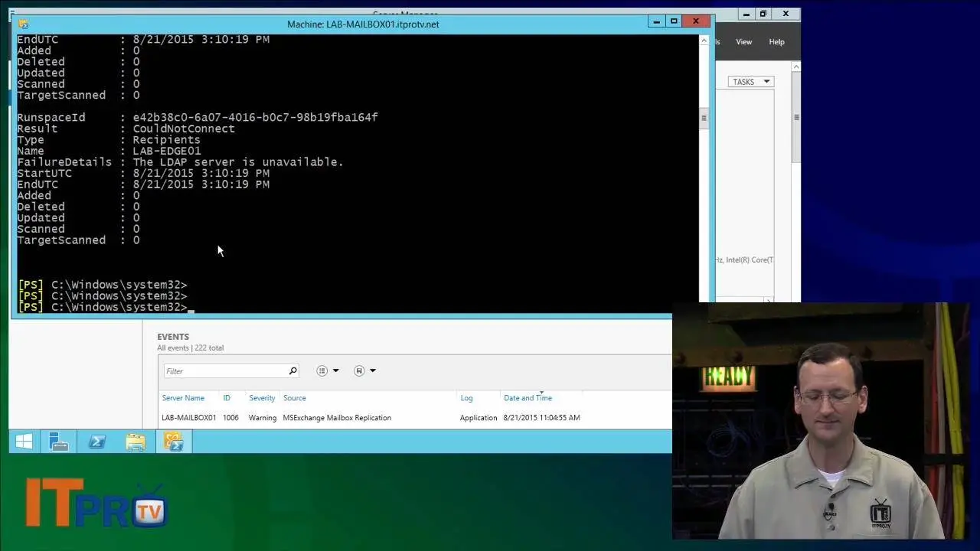
Task: Launch Server Manager from the taskbar
Action: (59, 442)
